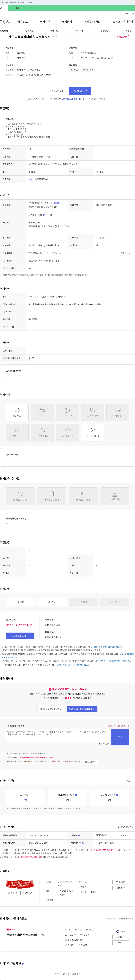This screenshot has width=135, height=980.
Task: Jump to 근무조건 section tab
Action: coord(29,30)
